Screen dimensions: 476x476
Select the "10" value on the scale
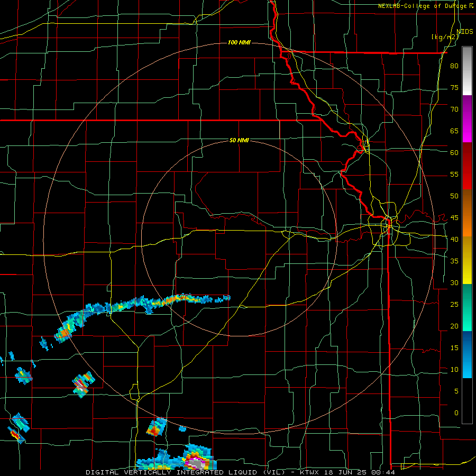coord(454,370)
